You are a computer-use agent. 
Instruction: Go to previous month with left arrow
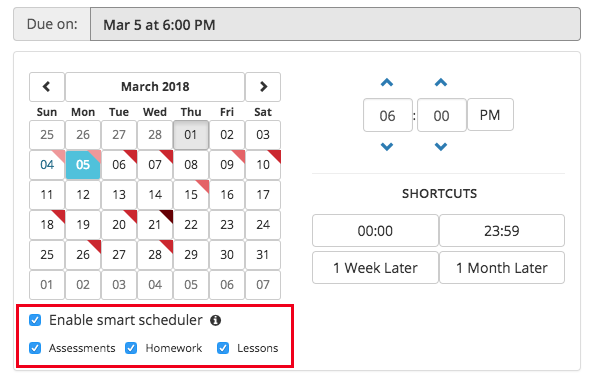pos(47,87)
